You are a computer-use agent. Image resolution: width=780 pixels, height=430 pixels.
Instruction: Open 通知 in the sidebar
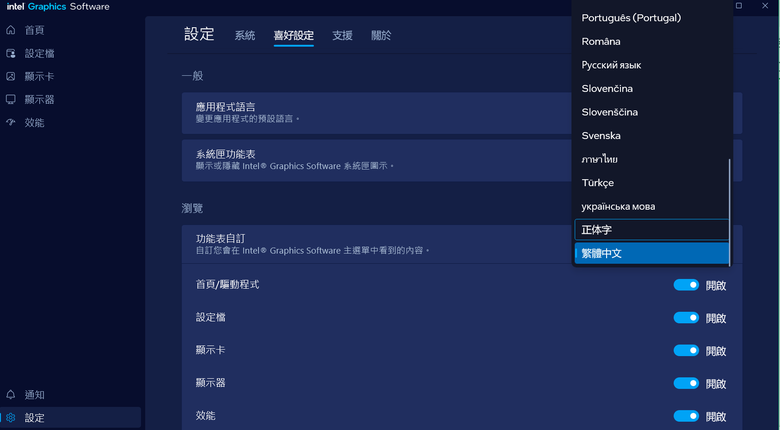71,395
